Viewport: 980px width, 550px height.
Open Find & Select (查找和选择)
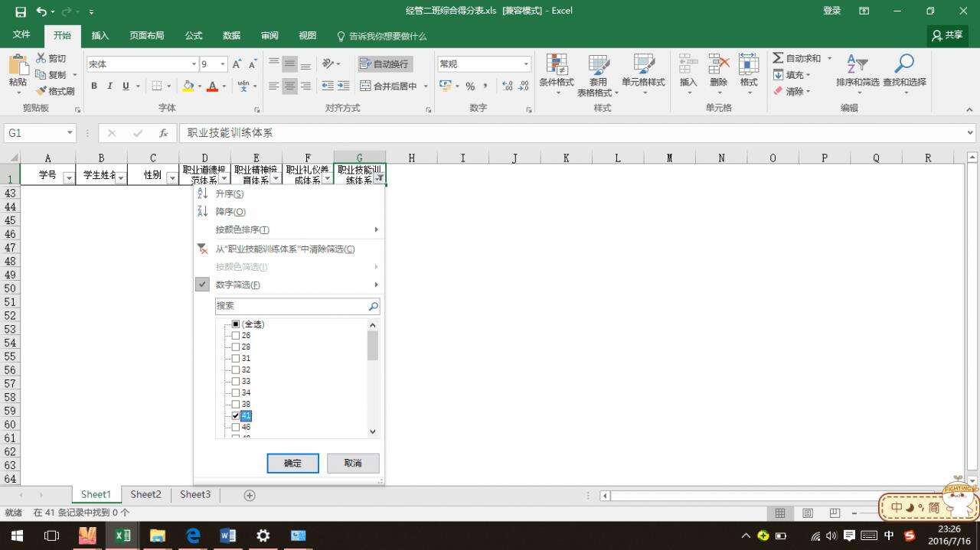pyautogui.click(x=904, y=74)
